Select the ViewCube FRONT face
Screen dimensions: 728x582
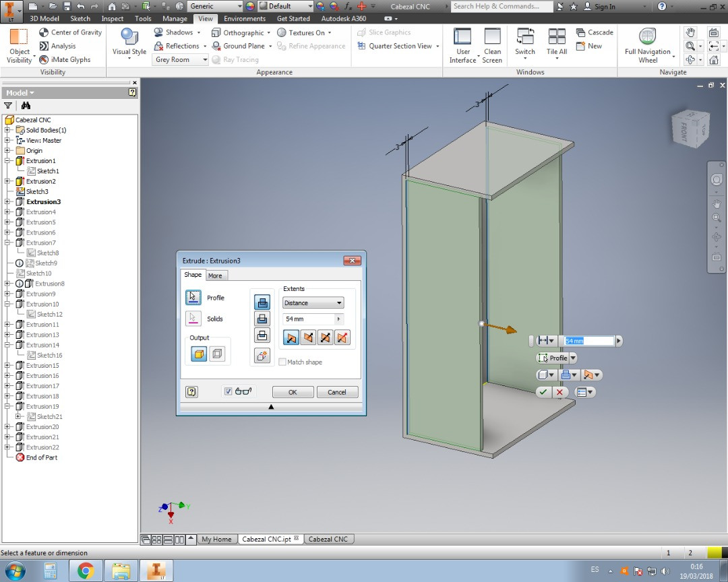[x=685, y=131]
